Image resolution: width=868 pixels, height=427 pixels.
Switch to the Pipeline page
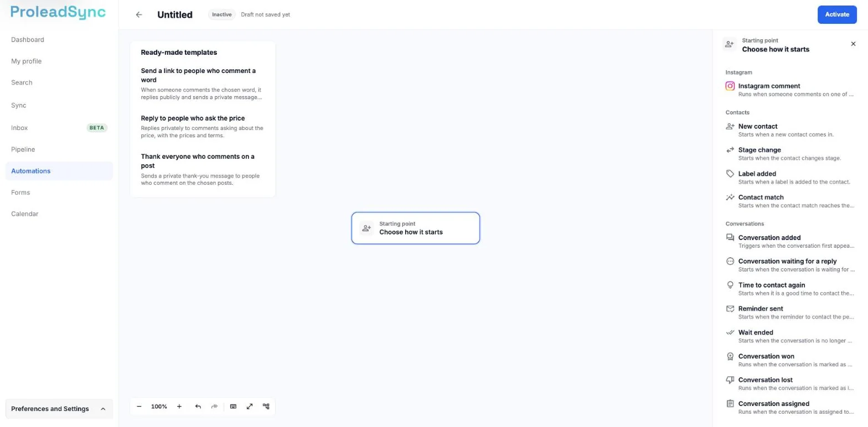[x=59, y=149]
